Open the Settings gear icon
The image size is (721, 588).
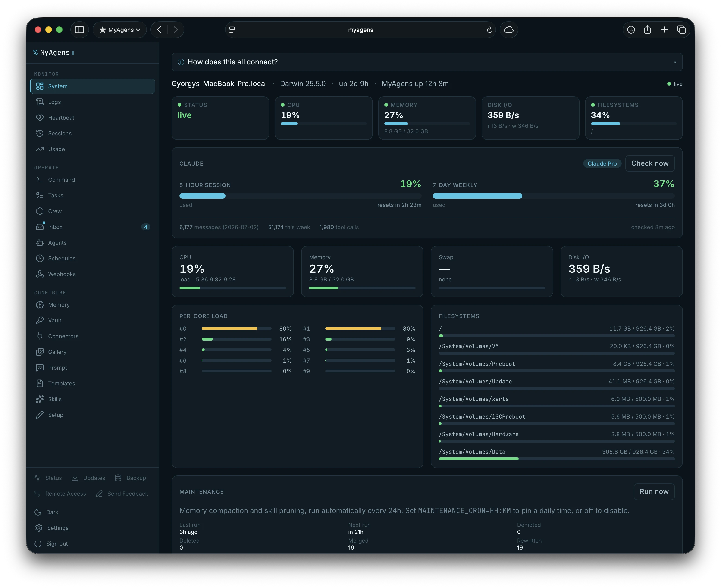click(39, 528)
